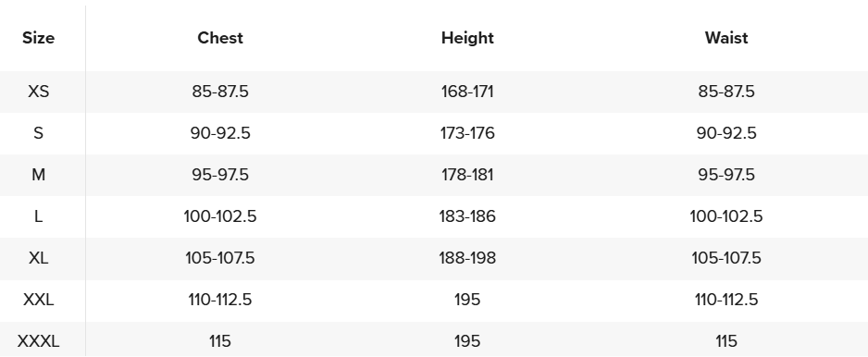
Task: Click waist value 100-102.5 for L
Action: point(725,216)
